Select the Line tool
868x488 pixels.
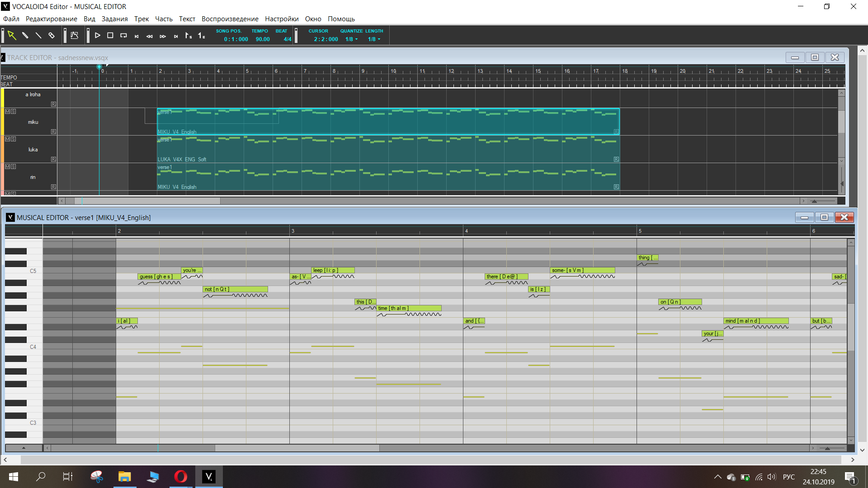[38, 35]
